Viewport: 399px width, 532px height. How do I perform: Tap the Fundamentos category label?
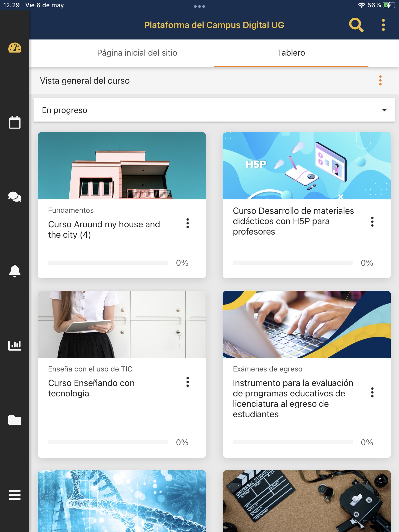coord(71,210)
